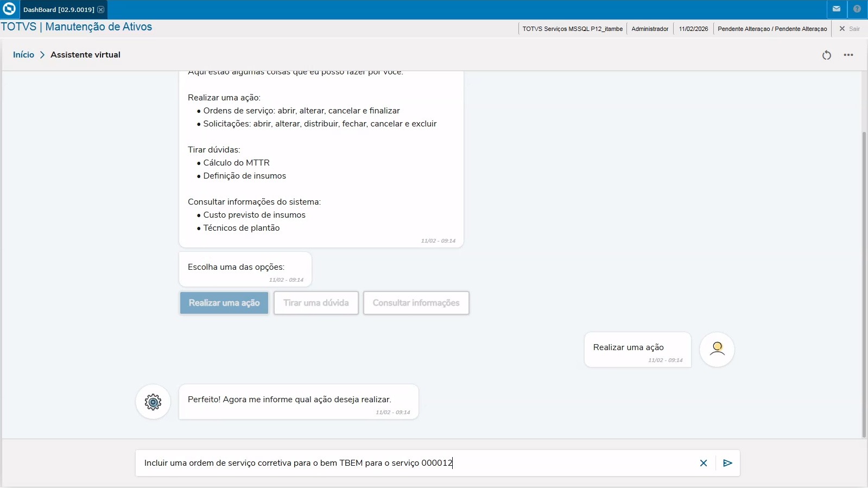This screenshot has height=488, width=868.
Task: Click the TOTVS logo icon
Action: [9, 9]
